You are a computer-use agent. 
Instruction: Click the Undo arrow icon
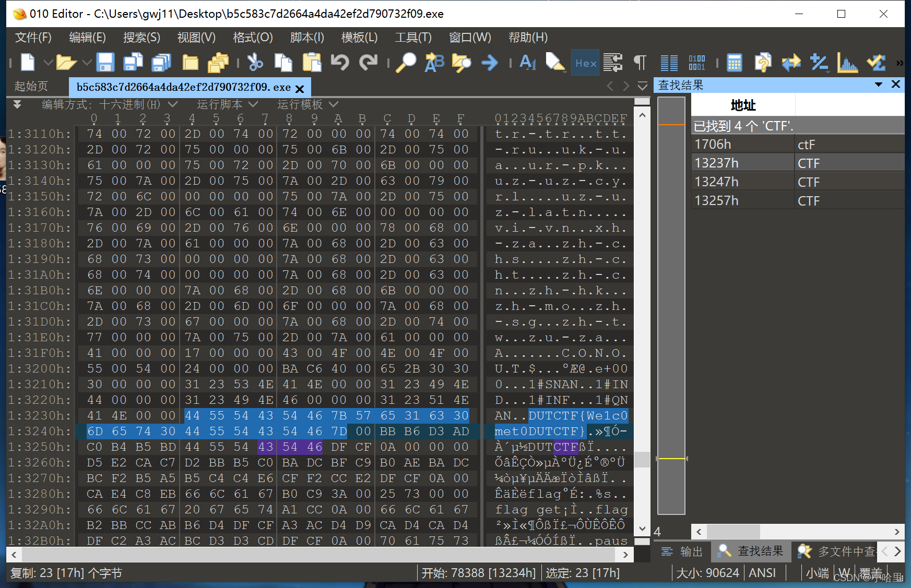(340, 63)
